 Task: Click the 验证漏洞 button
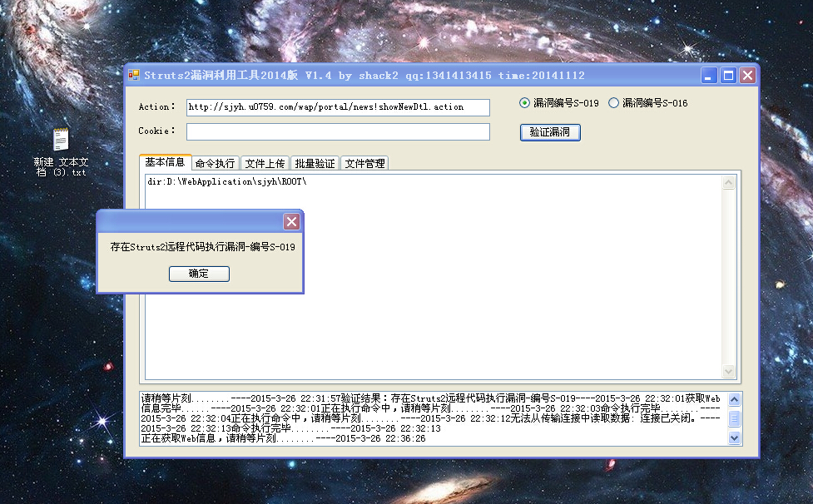[x=550, y=132]
